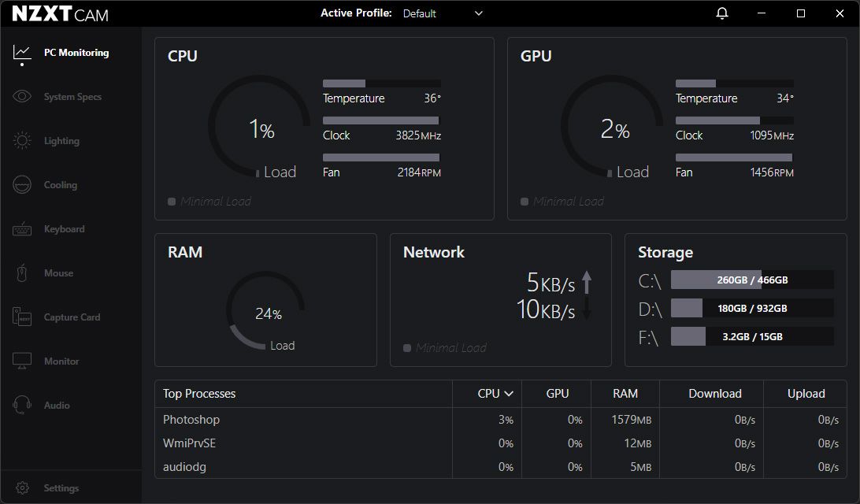860x504 pixels.
Task: Select the Keyboard section icon
Action: [x=21, y=228]
